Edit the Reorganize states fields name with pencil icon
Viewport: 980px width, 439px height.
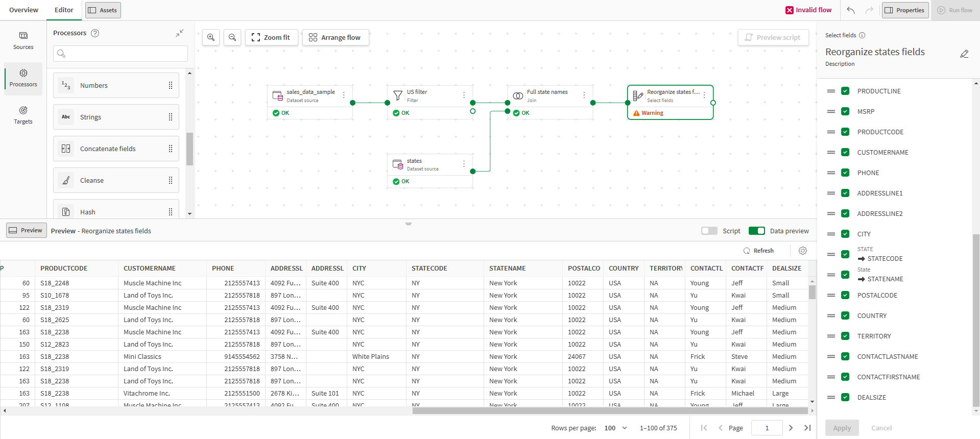(x=964, y=54)
